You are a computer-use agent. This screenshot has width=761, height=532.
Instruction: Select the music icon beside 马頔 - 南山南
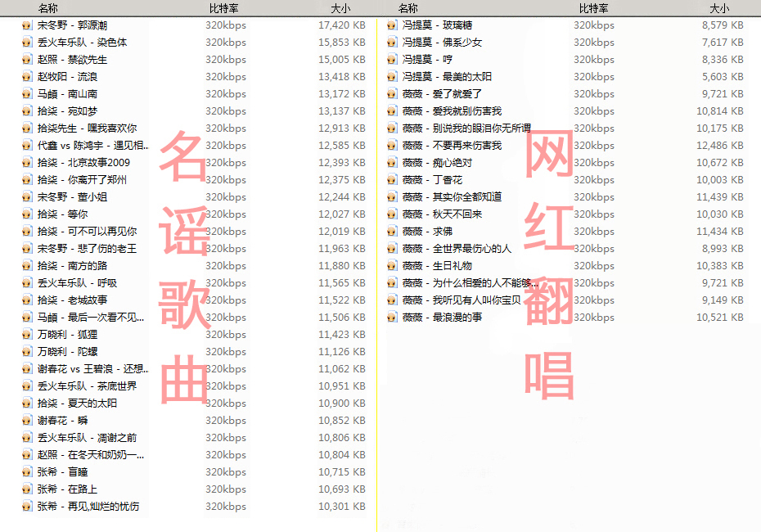[27, 93]
